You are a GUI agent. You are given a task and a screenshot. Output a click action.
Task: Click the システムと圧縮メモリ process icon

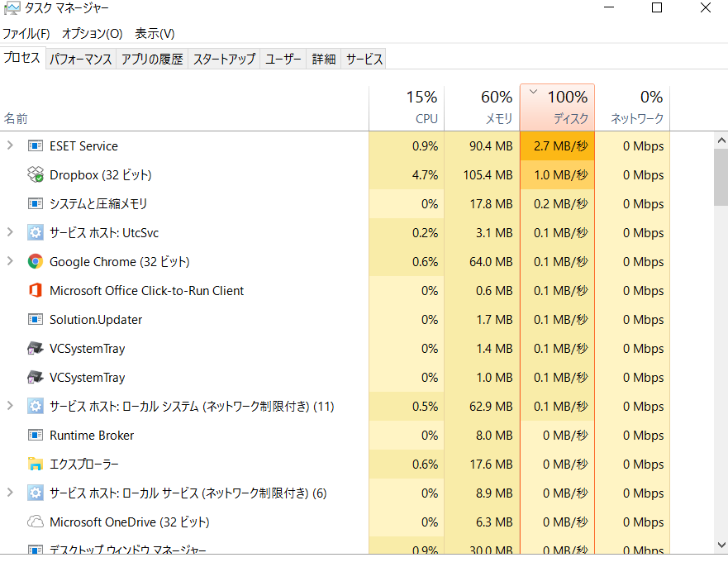click(x=36, y=204)
